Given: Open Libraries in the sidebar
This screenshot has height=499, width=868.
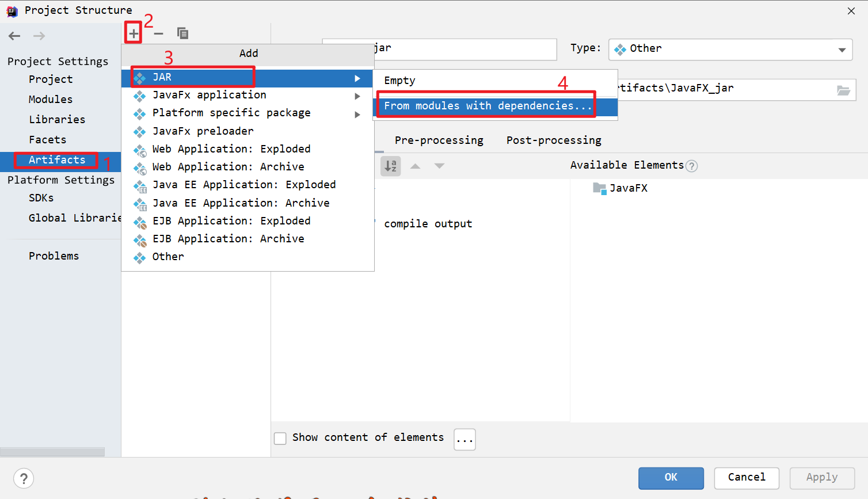Looking at the screenshot, I should [x=57, y=120].
